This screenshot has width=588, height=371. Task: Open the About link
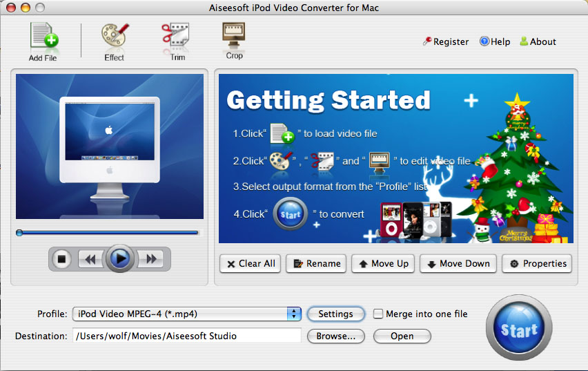click(538, 41)
